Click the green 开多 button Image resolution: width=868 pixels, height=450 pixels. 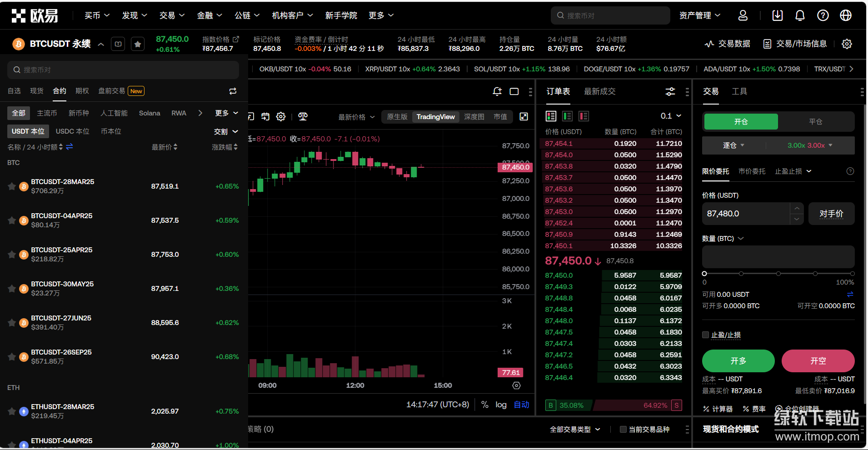(738, 361)
